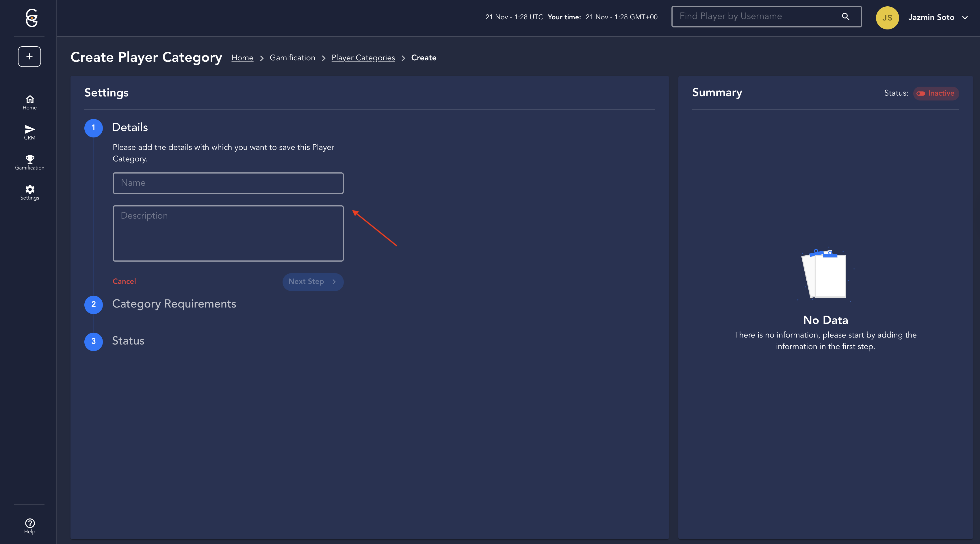Screen dimensions: 980x544
Task: Focus the Name input field
Action: [228, 183]
